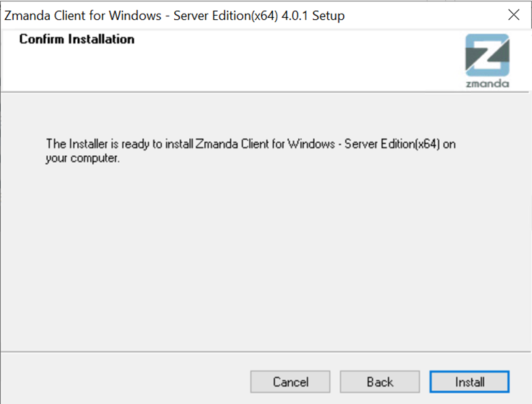The image size is (532, 404).
Task: Click the "Zmanda Client for Windows" title text
Action: coord(83,16)
